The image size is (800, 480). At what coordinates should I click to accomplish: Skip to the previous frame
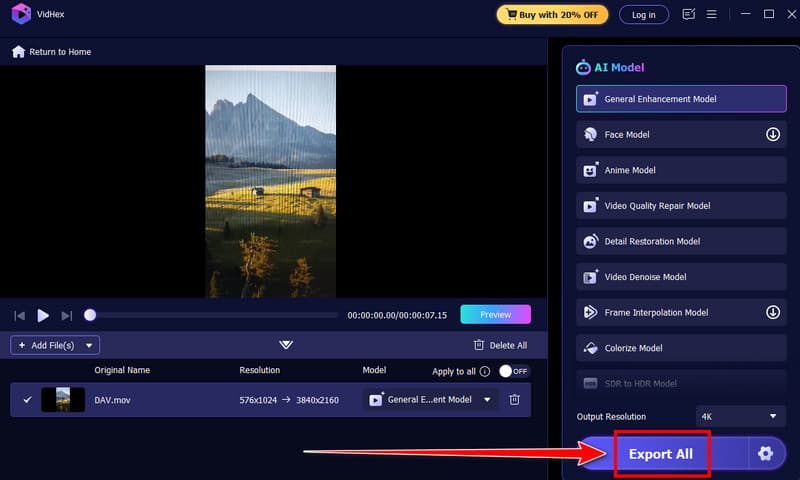19,315
